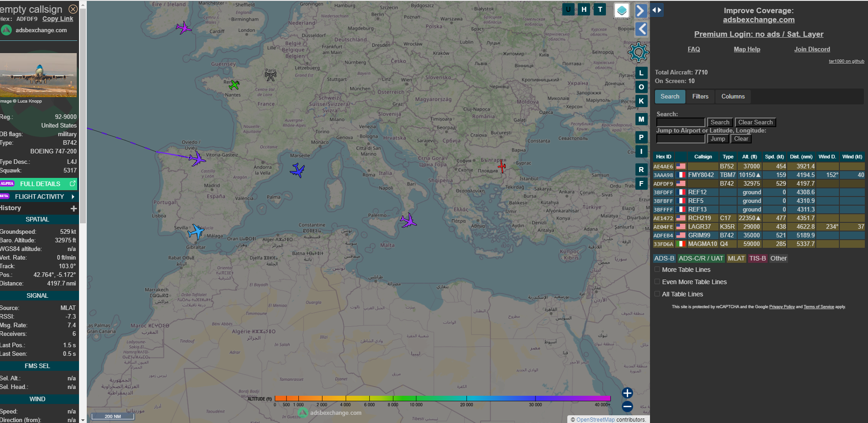Toggle the K map button
The width and height of the screenshot is (868, 423).
641,101
